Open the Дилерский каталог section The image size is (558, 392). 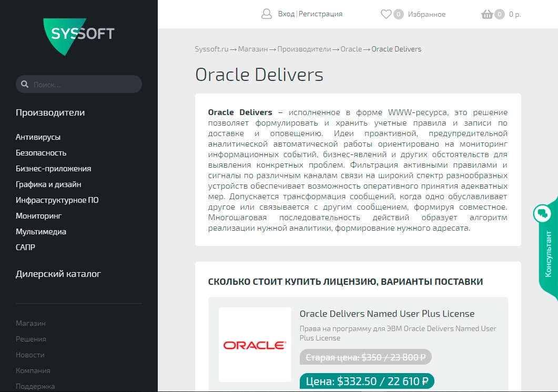point(58,274)
